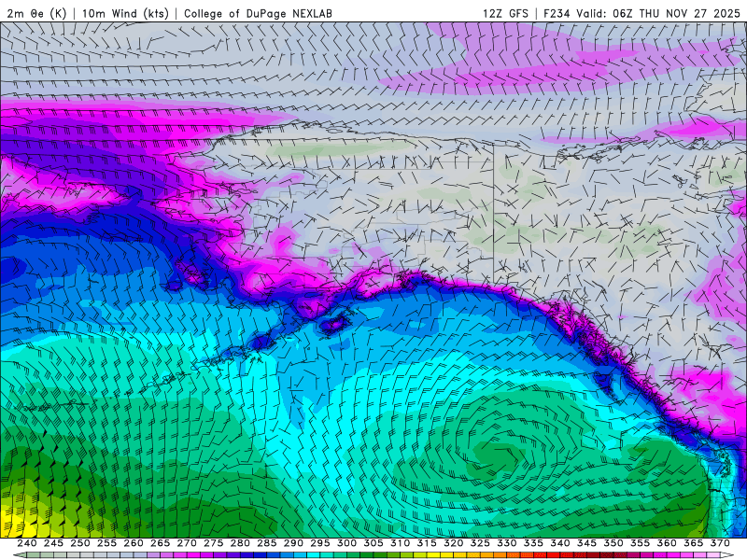Click the right arrow end of the color bar
Viewport: 747px width, 560px height.
point(727,555)
